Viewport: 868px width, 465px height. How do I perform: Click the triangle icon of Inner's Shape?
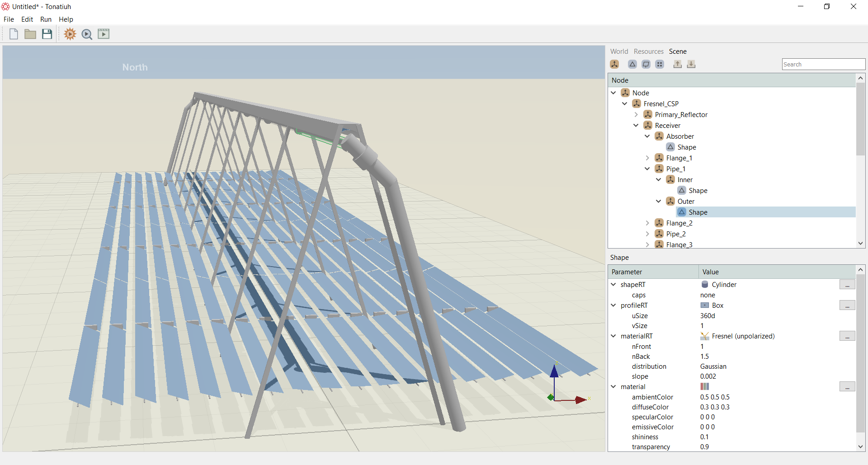pos(682,190)
